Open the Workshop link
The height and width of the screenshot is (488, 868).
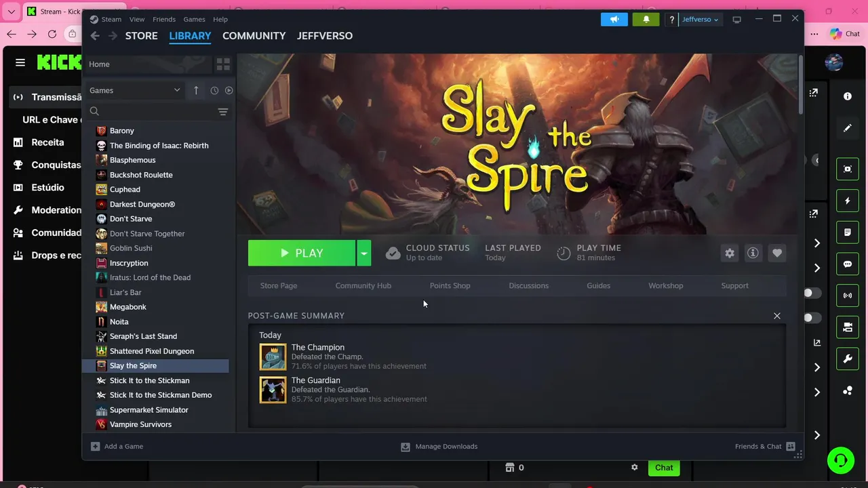pyautogui.click(x=665, y=285)
